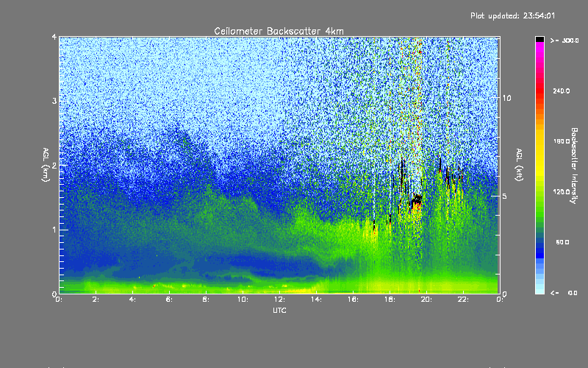The height and width of the screenshot is (368, 588).
Task: Pick the black segment atop the colorbar
Action: tap(539, 39)
